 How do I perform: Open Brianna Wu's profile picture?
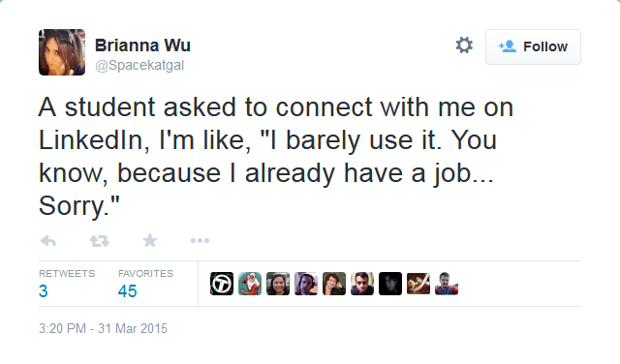[x=62, y=52]
